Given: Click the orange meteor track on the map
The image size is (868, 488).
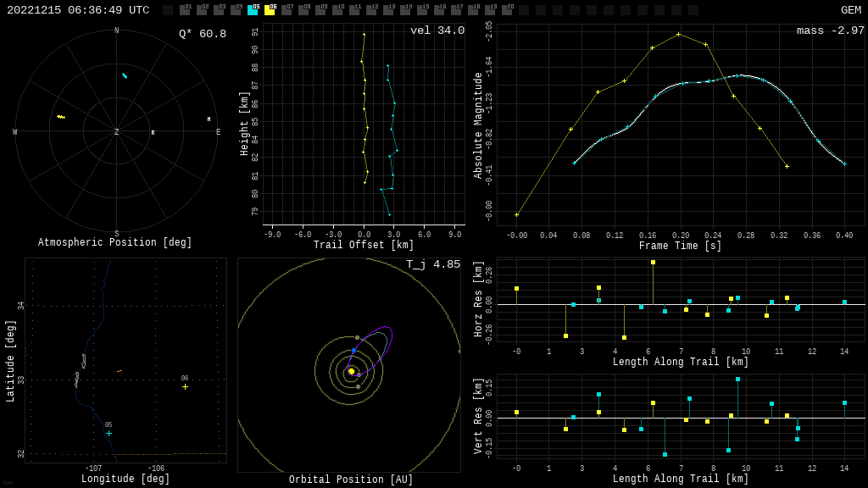Looking at the screenshot, I should (x=120, y=371).
